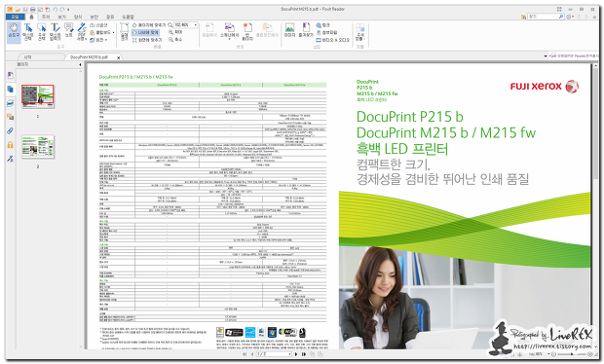Collapse the Pages navigation panel

click(x=80, y=64)
